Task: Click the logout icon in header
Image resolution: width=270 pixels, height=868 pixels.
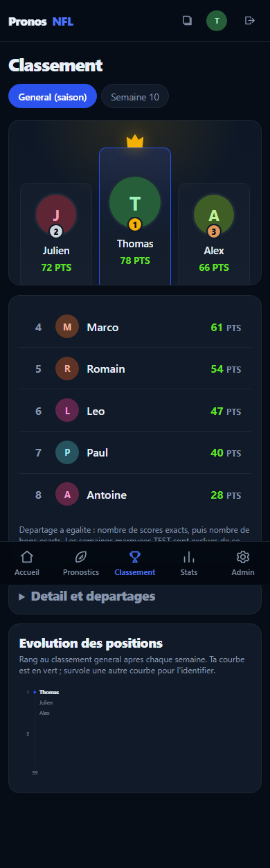Action: [x=250, y=21]
